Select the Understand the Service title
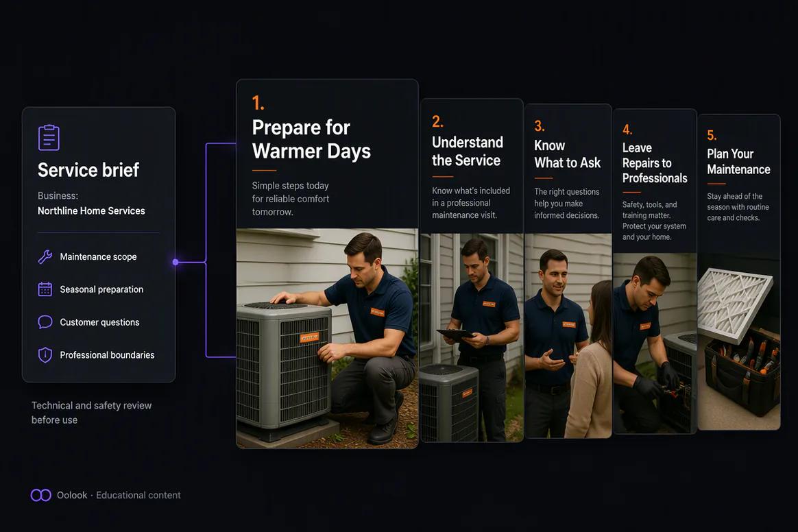The width and height of the screenshot is (798, 532). (x=468, y=152)
